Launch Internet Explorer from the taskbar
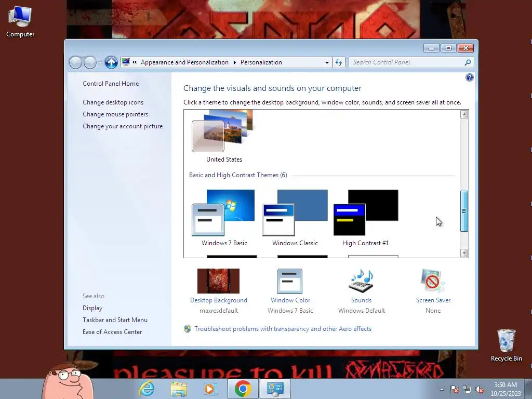 pyautogui.click(x=147, y=389)
